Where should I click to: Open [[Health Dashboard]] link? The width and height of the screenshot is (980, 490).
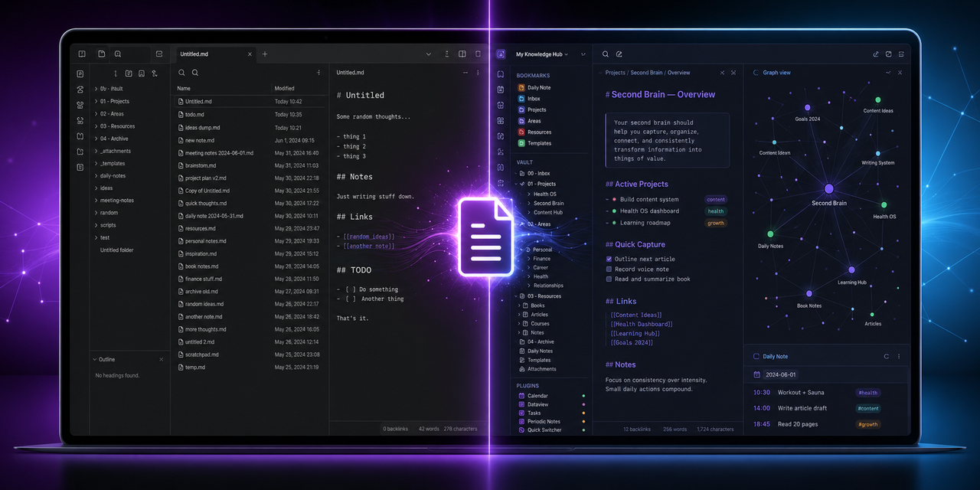point(642,324)
